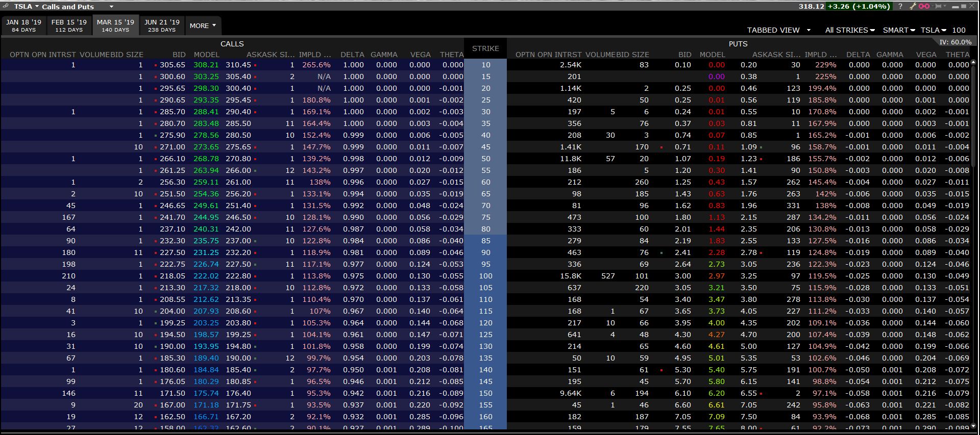Click call bid 305.65 at strike 10
This screenshot has width=980, height=435.
click(x=173, y=65)
